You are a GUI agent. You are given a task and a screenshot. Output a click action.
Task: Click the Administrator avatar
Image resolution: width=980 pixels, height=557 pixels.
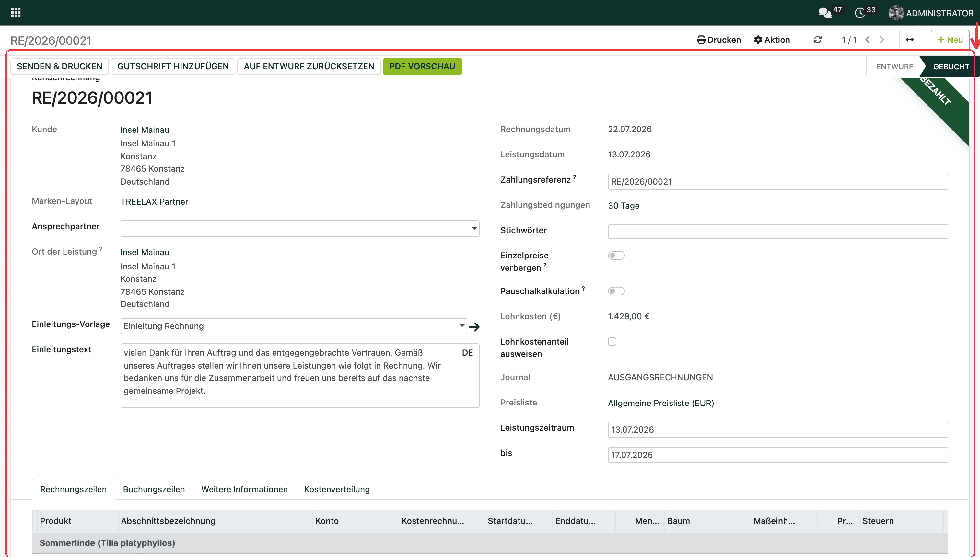coord(896,13)
